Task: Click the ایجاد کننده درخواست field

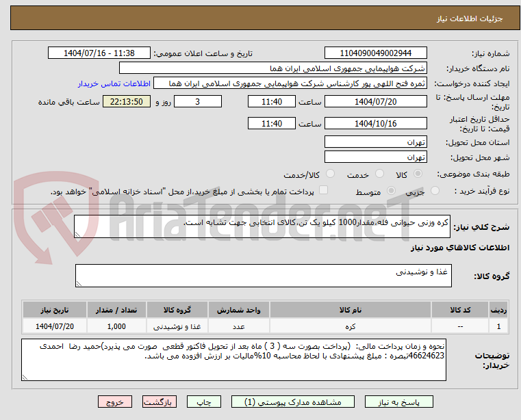Action: point(290,83)
